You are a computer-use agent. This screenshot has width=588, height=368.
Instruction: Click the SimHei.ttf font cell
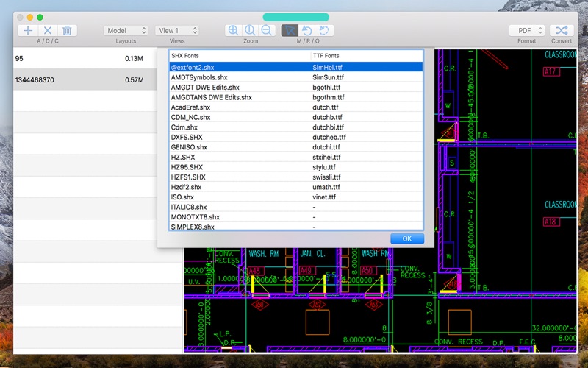click(327, 68)
